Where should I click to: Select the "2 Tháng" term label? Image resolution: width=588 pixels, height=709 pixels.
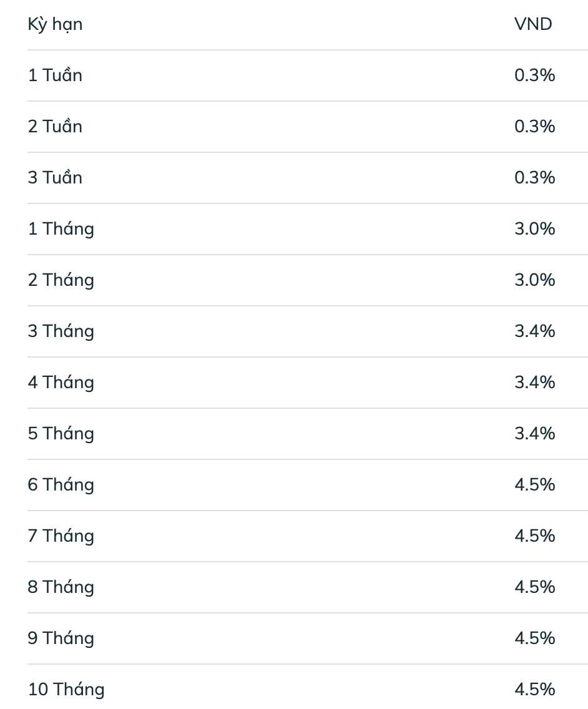(61, 280)
